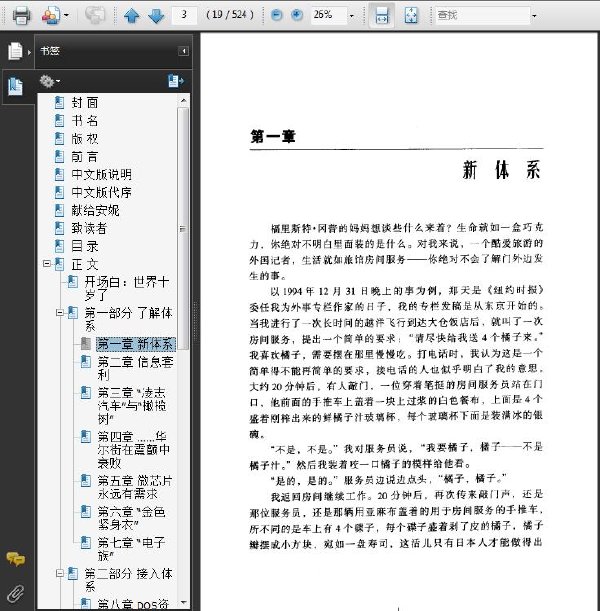Collapse the 第一部分 了解体系 node
This screenshot has height=611, width=600.
pos(60,313)
